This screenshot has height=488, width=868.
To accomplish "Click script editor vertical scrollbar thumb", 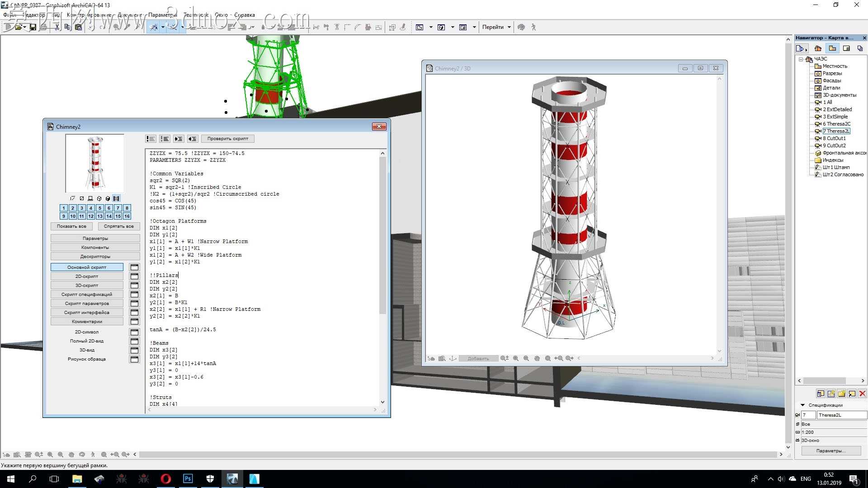I will click(x=382, y=235).
